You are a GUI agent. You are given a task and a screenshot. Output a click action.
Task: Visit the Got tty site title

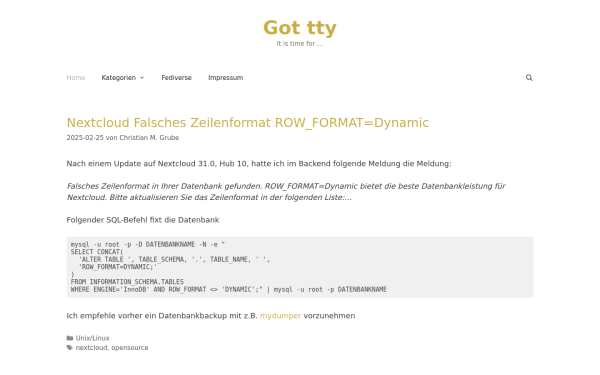click(300, 28)
